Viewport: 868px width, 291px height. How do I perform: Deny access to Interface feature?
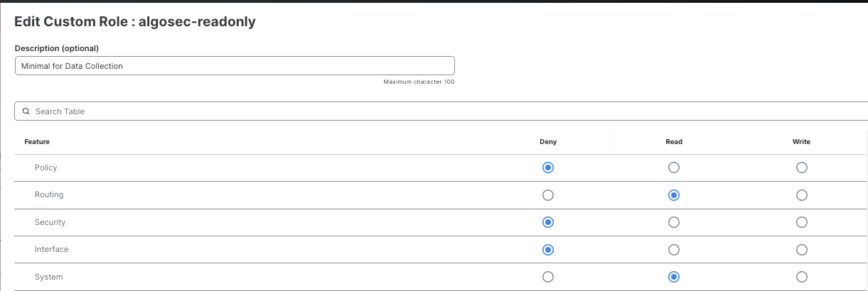[547, 250]
